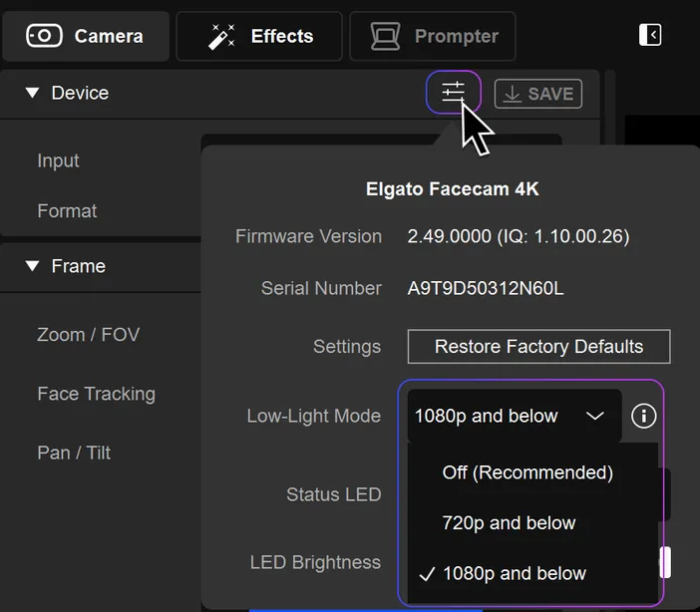The width and height of the screenshot is (700, 612).
Task: Click the Status LED label
Action: point(333,494)
